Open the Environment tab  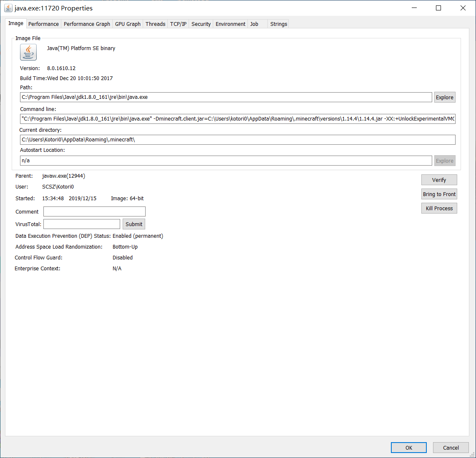[230, 24]
